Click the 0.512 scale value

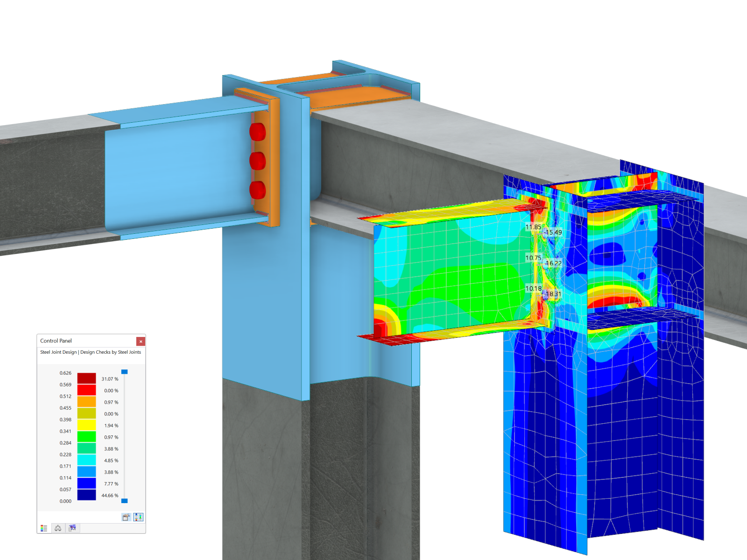click(65, 396)
